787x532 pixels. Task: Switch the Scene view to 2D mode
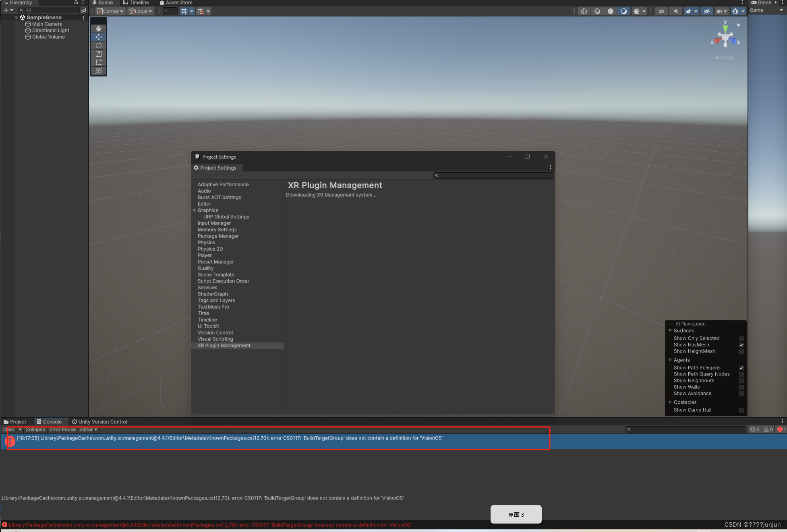(661, 11)
